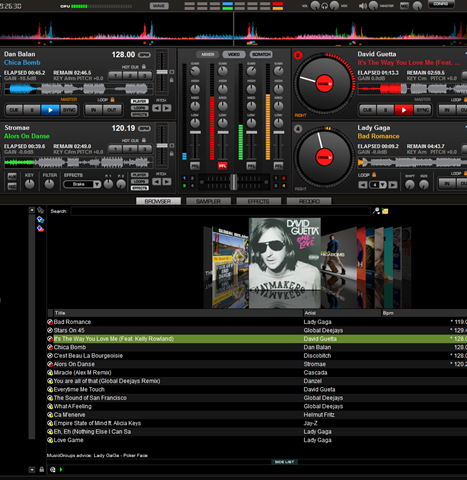Click pitch bend left on Stromae deck
467x480 pixels.
(x=156, y=182)
